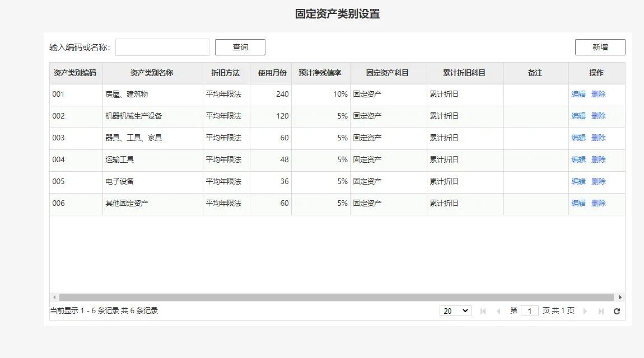
Task: Click the 新增 button to add a category
Action: pyautogui.click(x=599, y=47)
